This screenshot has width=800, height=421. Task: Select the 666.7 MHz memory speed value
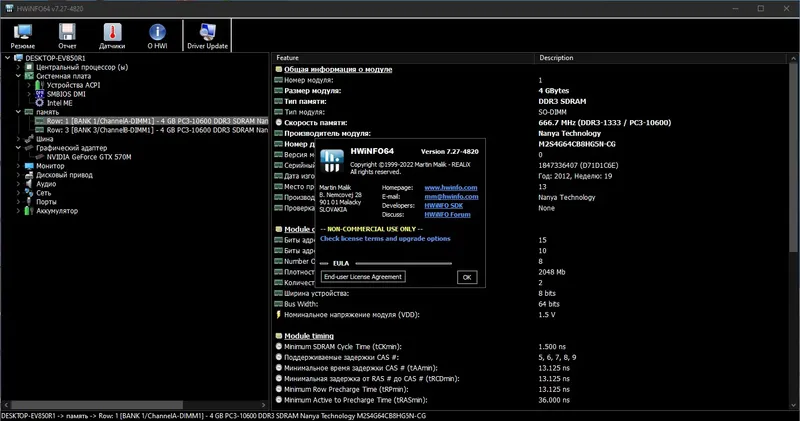pos(605,122)
